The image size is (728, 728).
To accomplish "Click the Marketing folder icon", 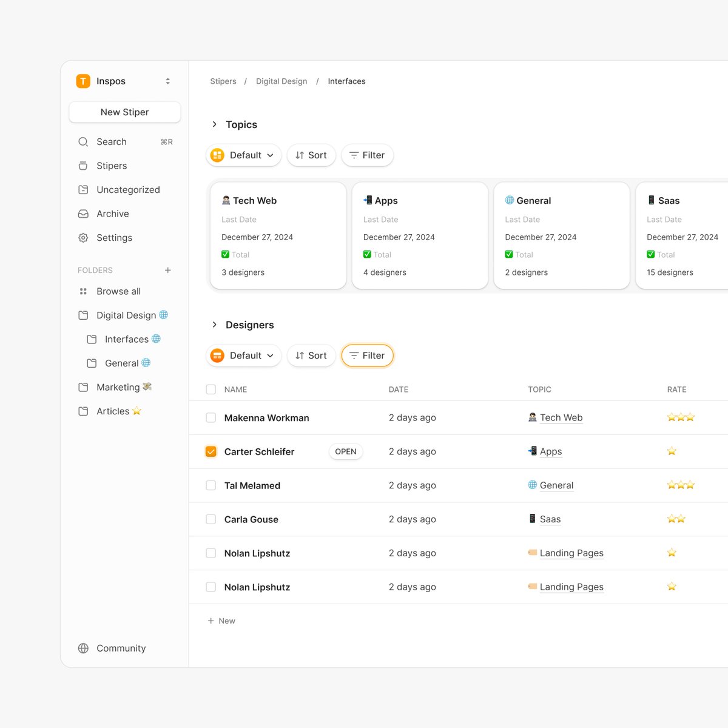I will pos(83,387).
